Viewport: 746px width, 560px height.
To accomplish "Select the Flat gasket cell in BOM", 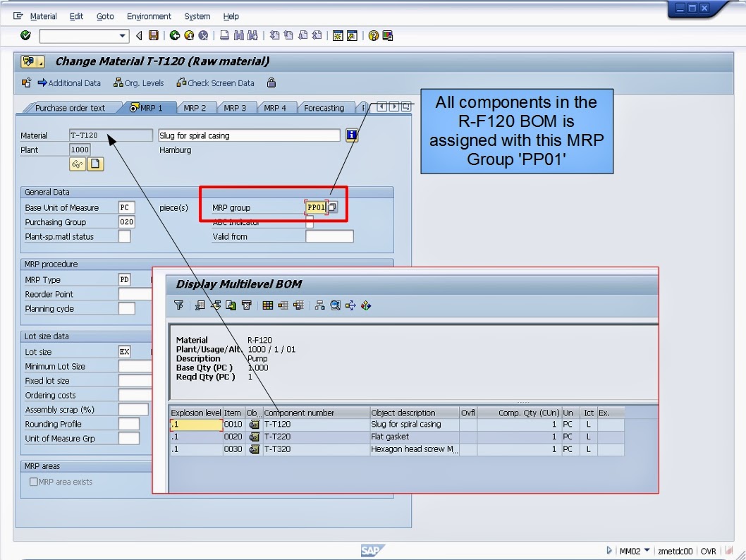I will tap(414, 437).
